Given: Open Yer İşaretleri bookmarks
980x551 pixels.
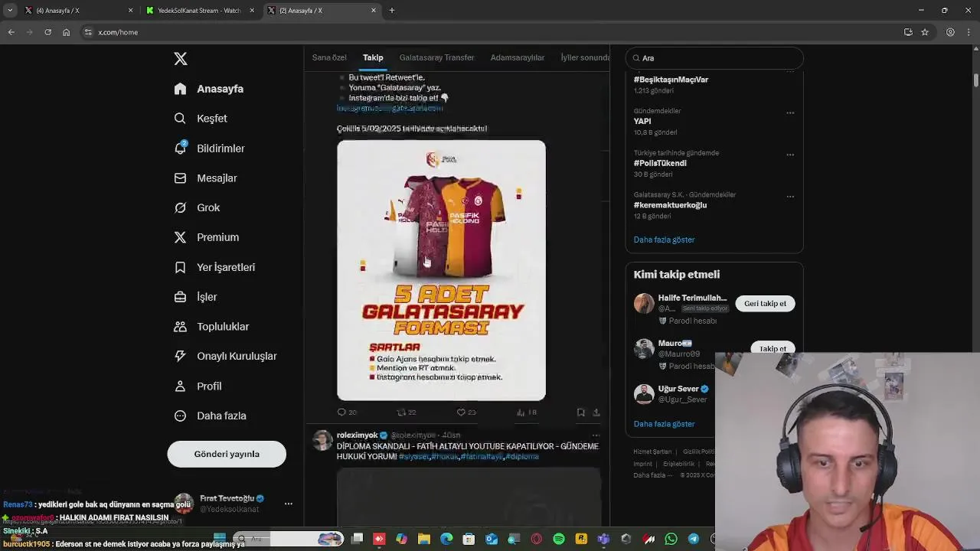Looking at the screenshot, I should (214, 267).
